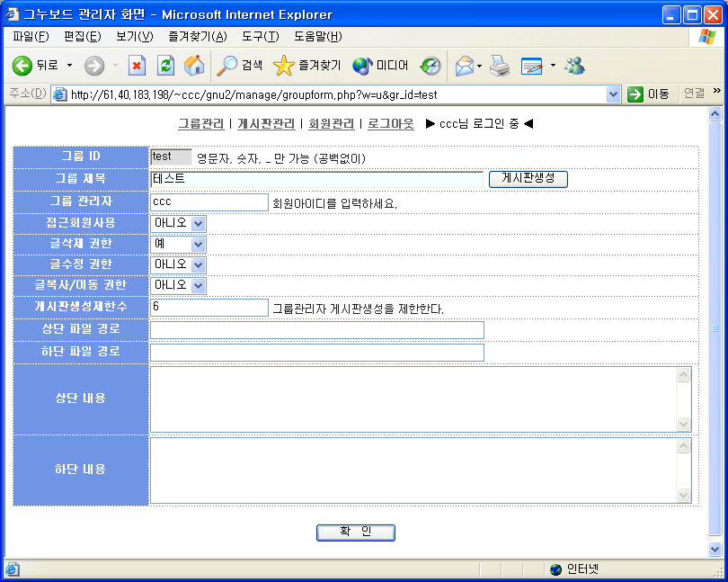Click the 게시판생성 button

coord(528,179)
